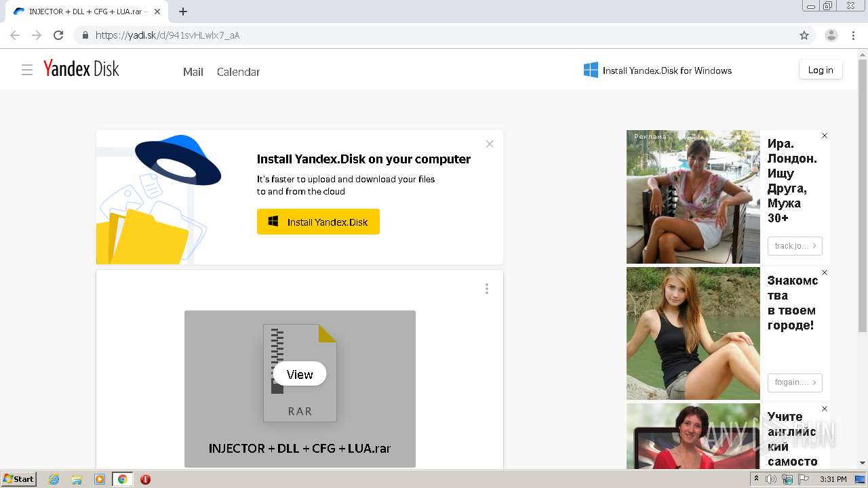868x488 pixels.
Task: Open the Calendar link
Action: click(x=238, y=72)
